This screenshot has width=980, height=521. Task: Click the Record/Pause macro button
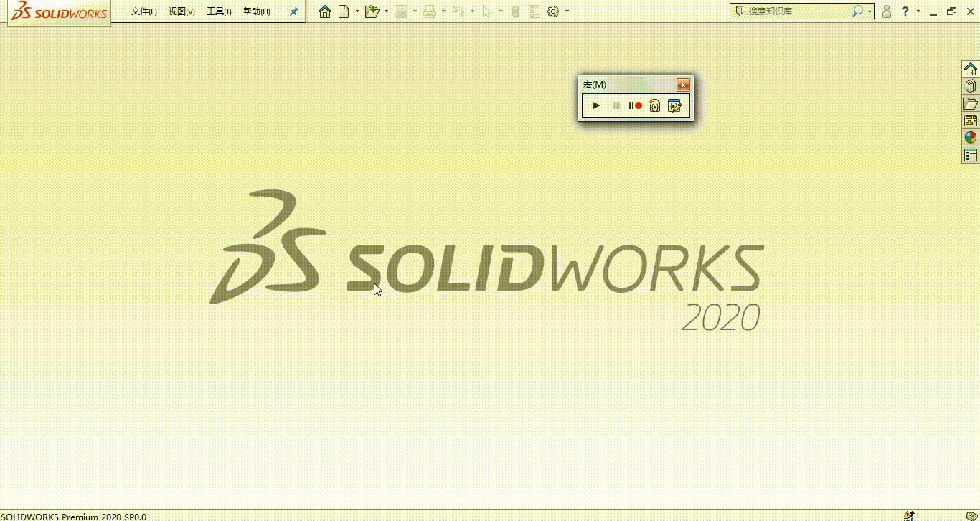pyautogui.click(x=635, y=105)
